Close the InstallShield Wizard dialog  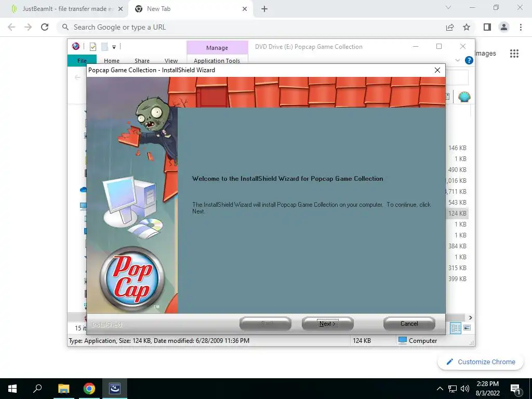tap(437, 70)
